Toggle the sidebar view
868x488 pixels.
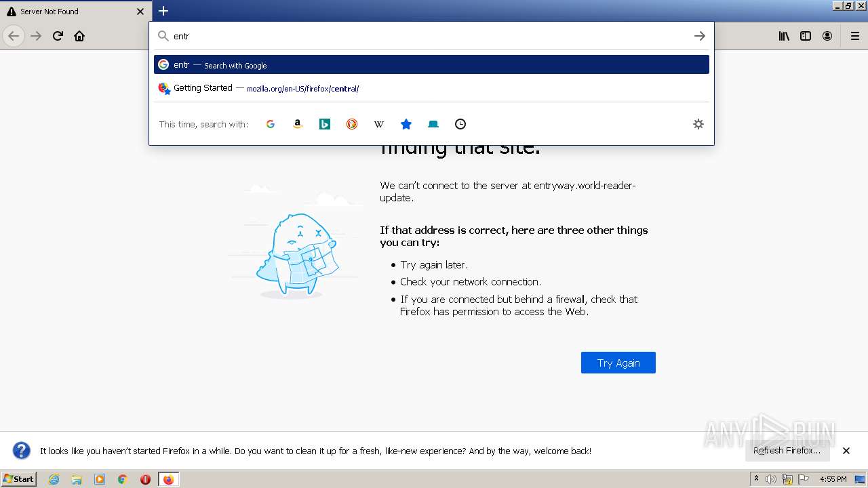pos(806,36)
